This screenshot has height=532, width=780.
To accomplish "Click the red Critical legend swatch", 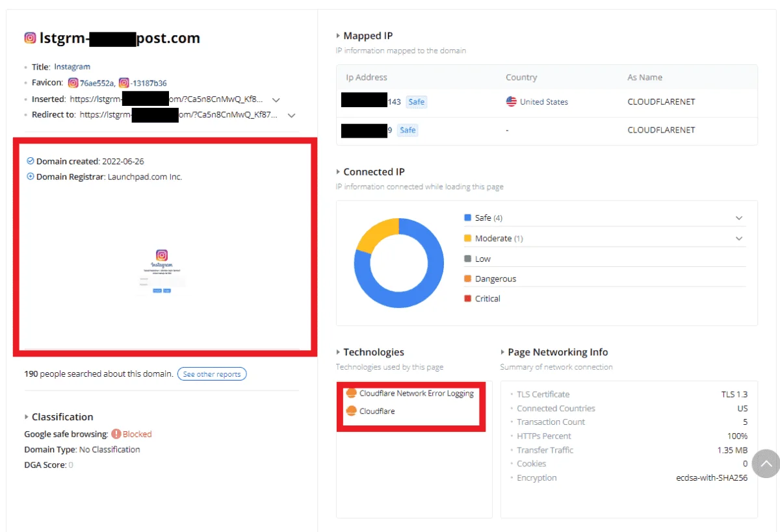I will 467,298.
